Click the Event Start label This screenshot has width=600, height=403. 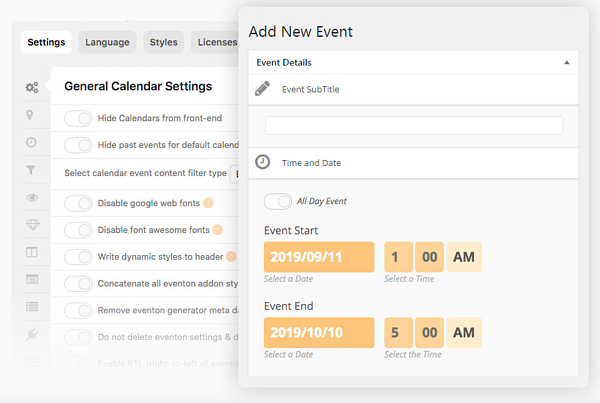(x=291, y=230)
